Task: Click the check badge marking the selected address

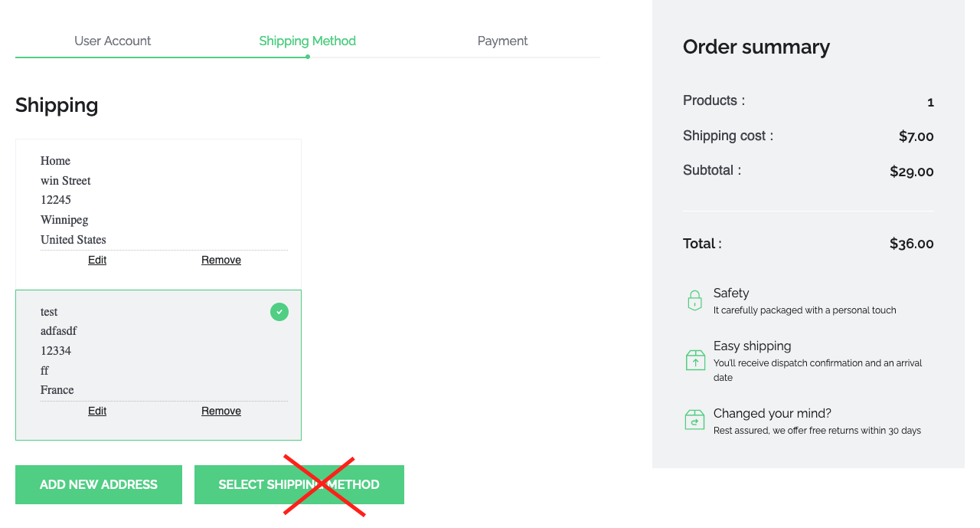Action: [x=279, y=312]
